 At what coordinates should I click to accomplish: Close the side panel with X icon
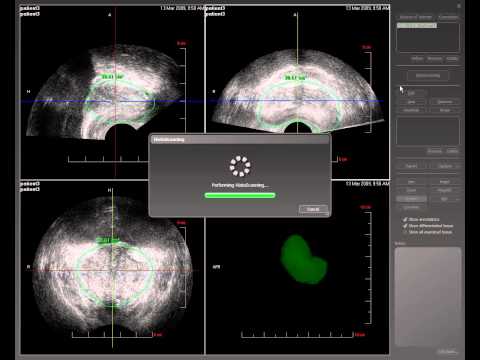[x=459, y=6]
